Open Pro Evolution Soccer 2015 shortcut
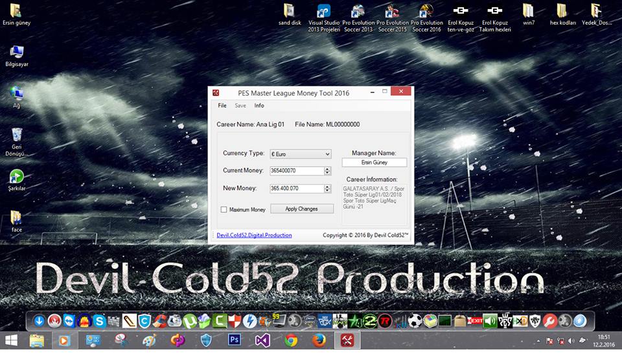 coord(392,18)
